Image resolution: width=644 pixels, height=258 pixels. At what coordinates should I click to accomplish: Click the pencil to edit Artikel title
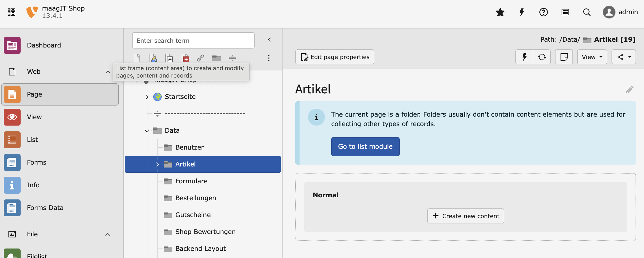629,90
